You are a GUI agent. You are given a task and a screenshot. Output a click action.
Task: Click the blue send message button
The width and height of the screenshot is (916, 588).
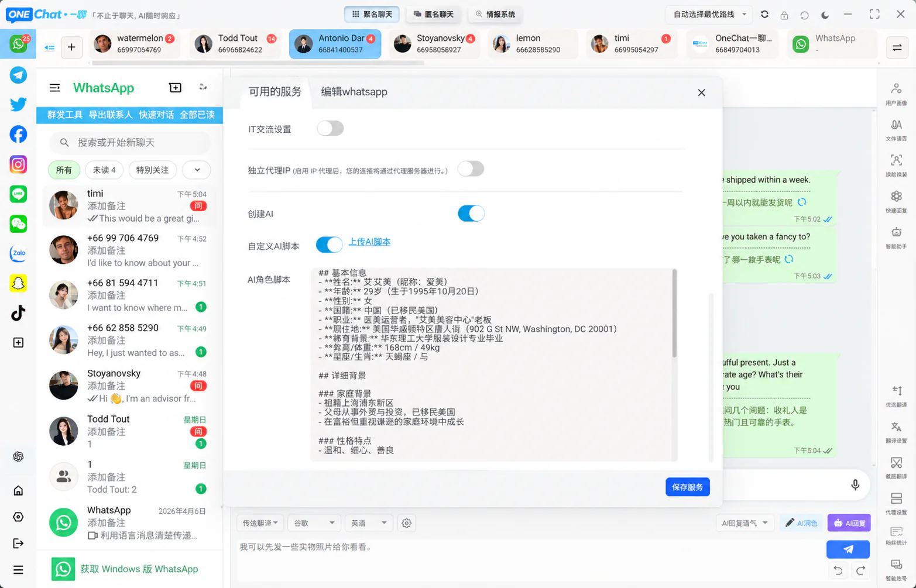click(848, 549)
